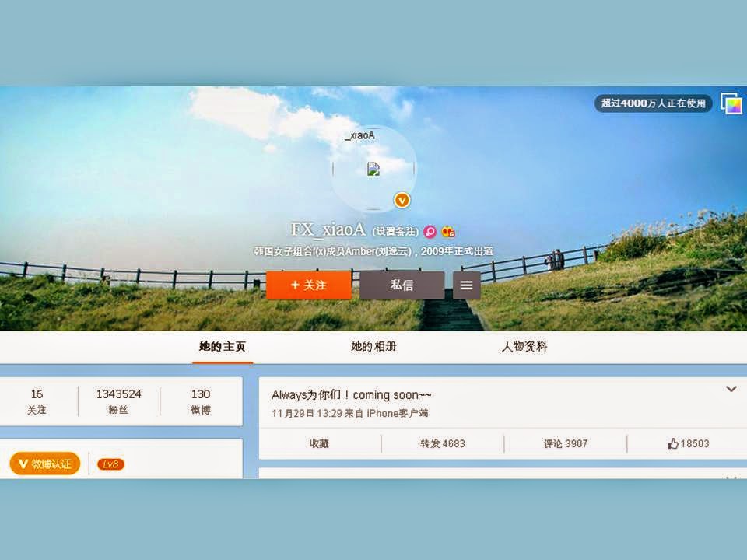Viewport: 747px width, 560px height.
Task: Switch to 她的主页 tab
Action: (223, 347)
